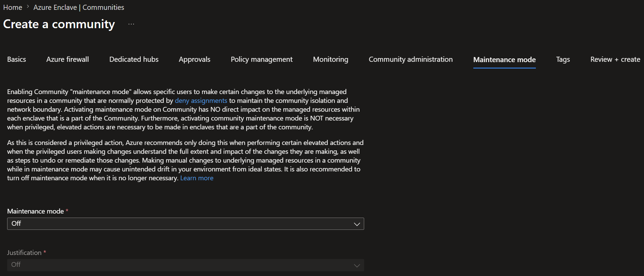644x276 pixels.
Task: Go to the Dedicated hubs tab
Action: 134,59
